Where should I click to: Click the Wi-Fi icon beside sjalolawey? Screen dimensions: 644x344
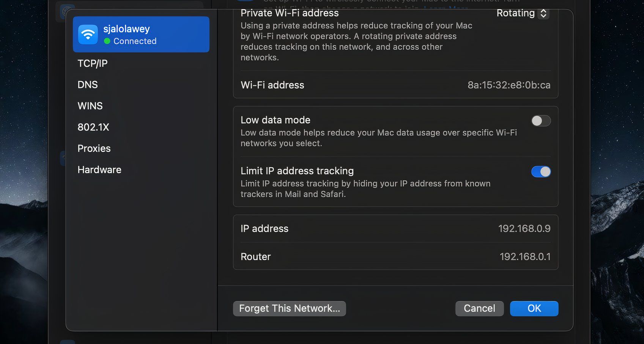88,34
